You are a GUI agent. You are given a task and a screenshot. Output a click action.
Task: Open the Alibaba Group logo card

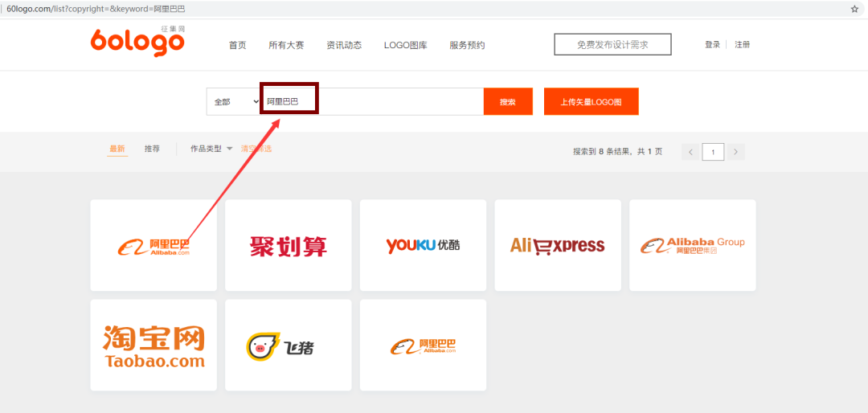(x=693, y=245)
